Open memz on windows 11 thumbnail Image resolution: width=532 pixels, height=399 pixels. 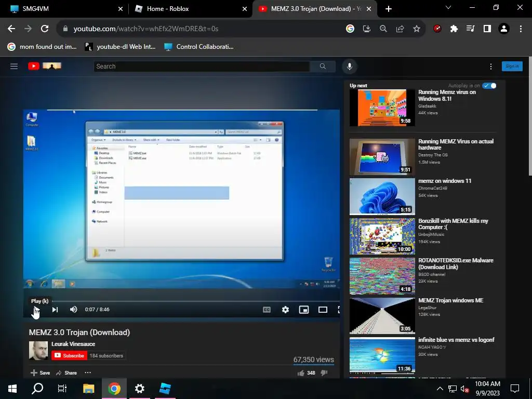coord(382,196)
